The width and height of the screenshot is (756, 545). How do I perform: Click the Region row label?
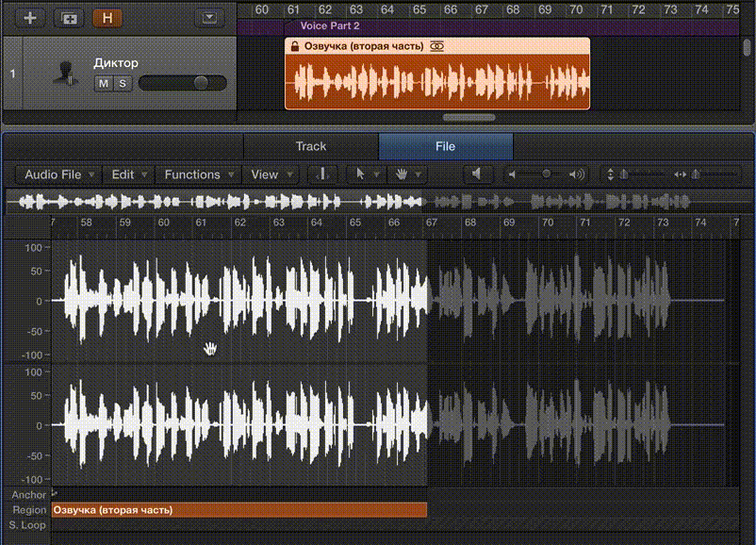pyautogui.click(x=29, y=510)
